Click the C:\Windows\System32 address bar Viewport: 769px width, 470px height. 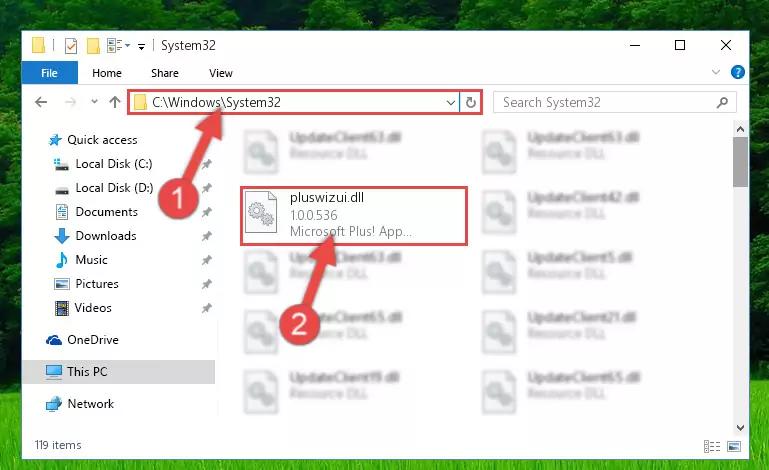(294, 102)
